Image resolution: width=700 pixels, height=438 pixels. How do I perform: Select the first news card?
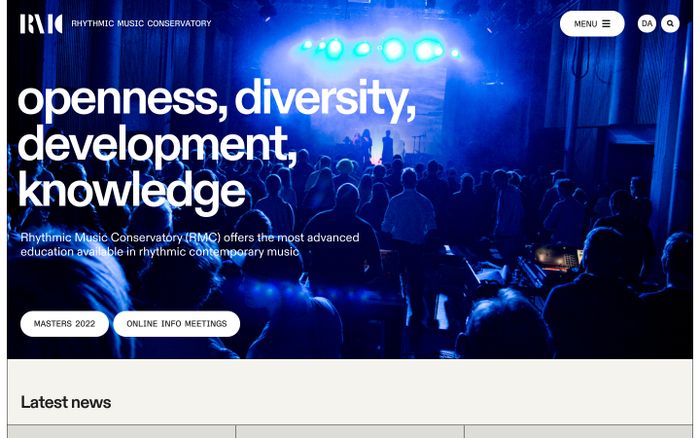[121, 431]
